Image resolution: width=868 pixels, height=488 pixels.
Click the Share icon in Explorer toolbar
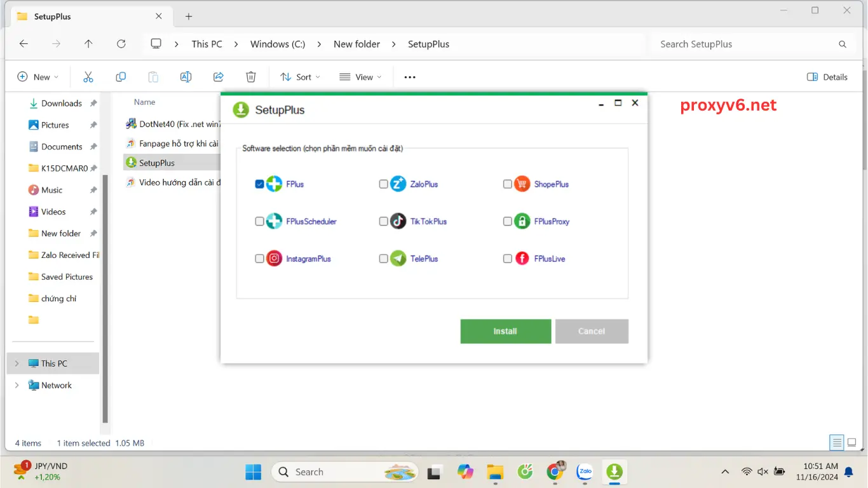(x=219, y=77)
